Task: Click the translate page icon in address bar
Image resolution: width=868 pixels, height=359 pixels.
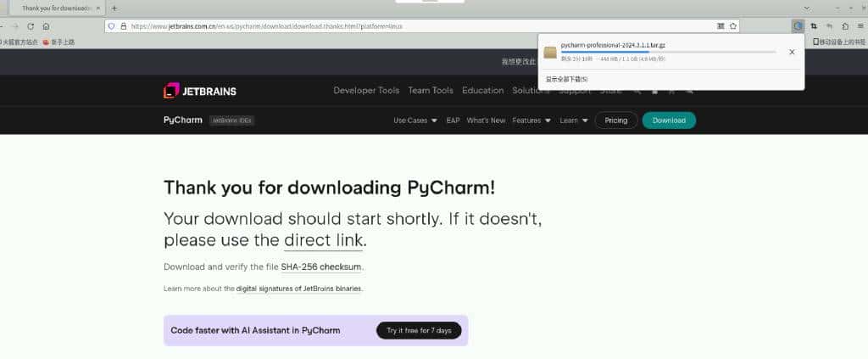Action: (x=721, y=26)
